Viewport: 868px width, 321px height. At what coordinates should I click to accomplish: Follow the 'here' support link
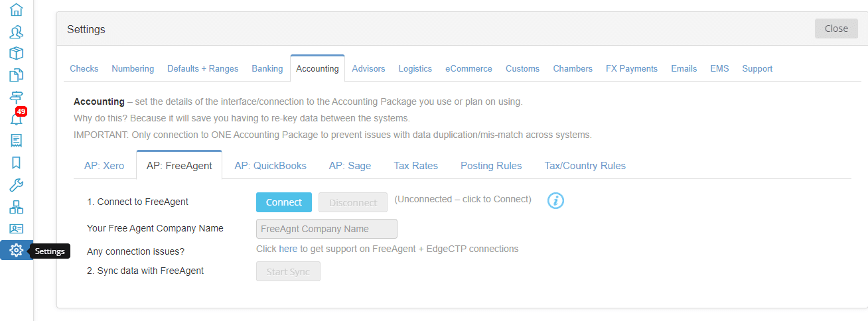[288, 249]
